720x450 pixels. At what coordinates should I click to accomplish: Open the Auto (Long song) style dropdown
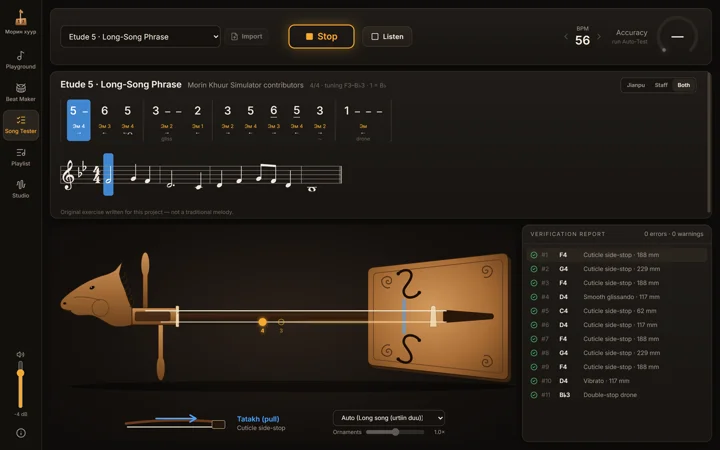point(388,418)
